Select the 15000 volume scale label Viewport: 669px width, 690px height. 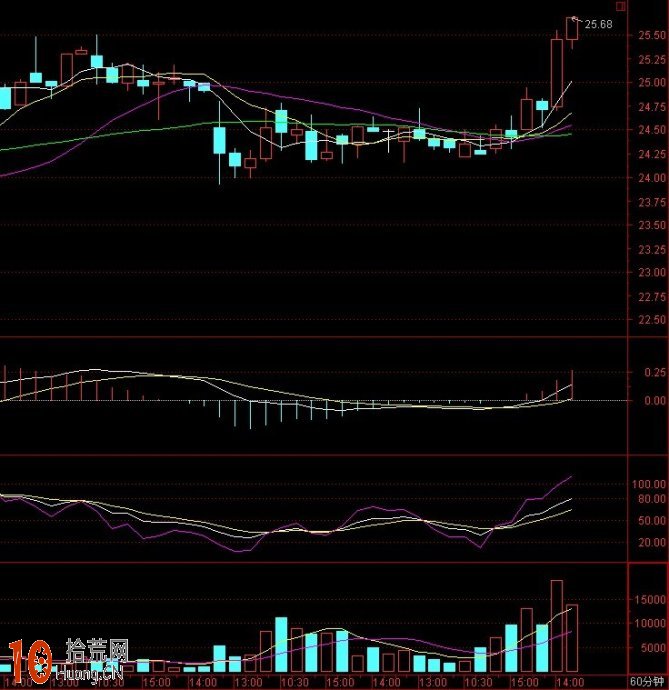click(x=651, y=600)
